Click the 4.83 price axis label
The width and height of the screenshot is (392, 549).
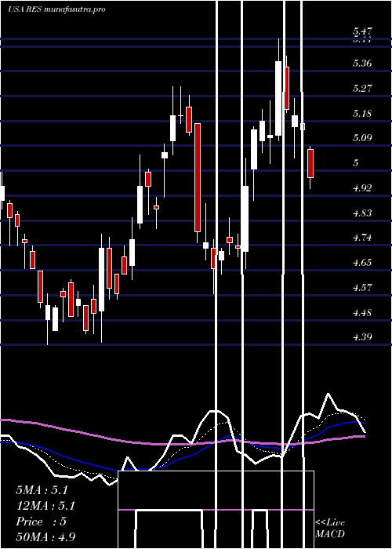tap(362, 213)
